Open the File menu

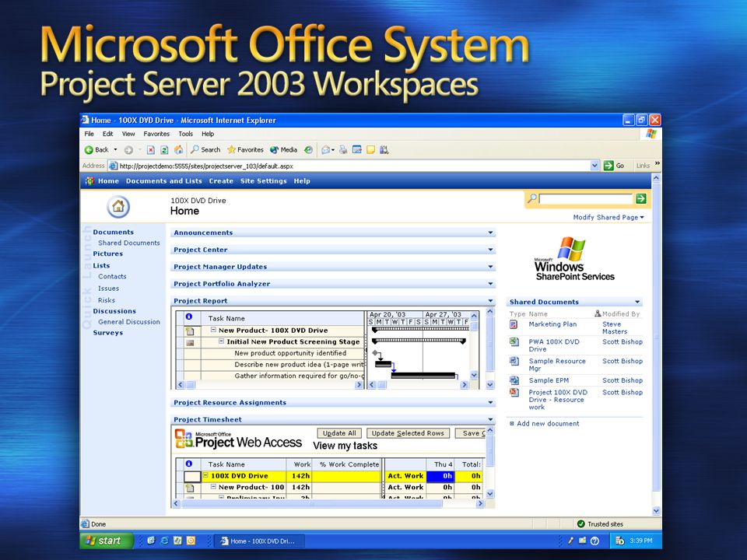tap(89, 134)
